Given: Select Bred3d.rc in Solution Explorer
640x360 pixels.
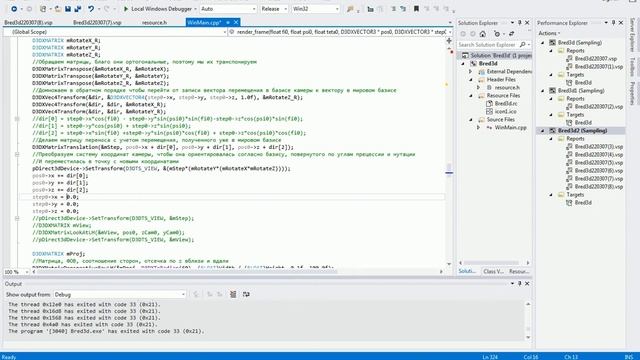Looking at the screenshot, I should tap(506, 104).
